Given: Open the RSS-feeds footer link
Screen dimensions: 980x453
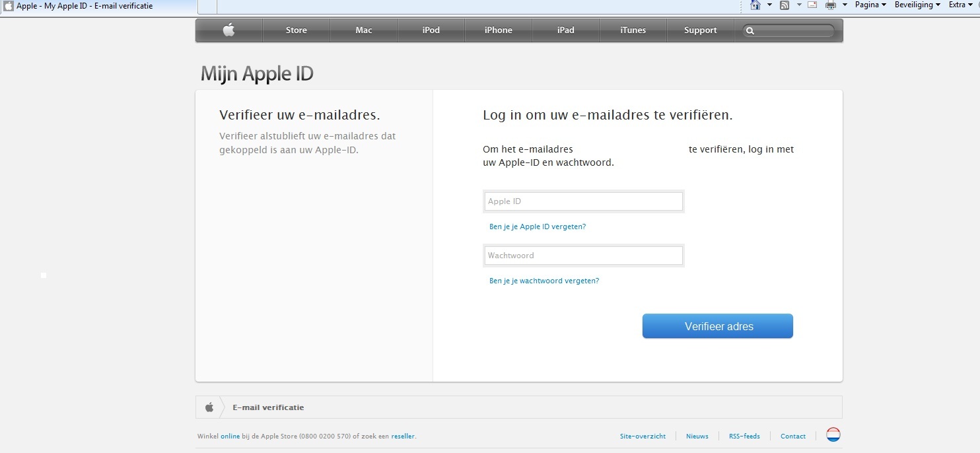Looking at the screenshot, I should coord(744,436).
